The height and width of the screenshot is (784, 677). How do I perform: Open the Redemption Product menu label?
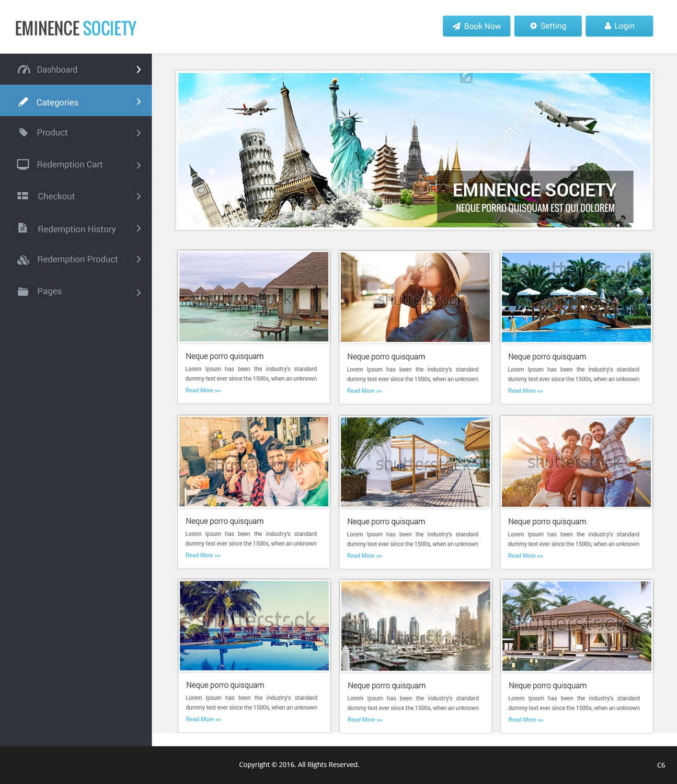coord(77,259)
